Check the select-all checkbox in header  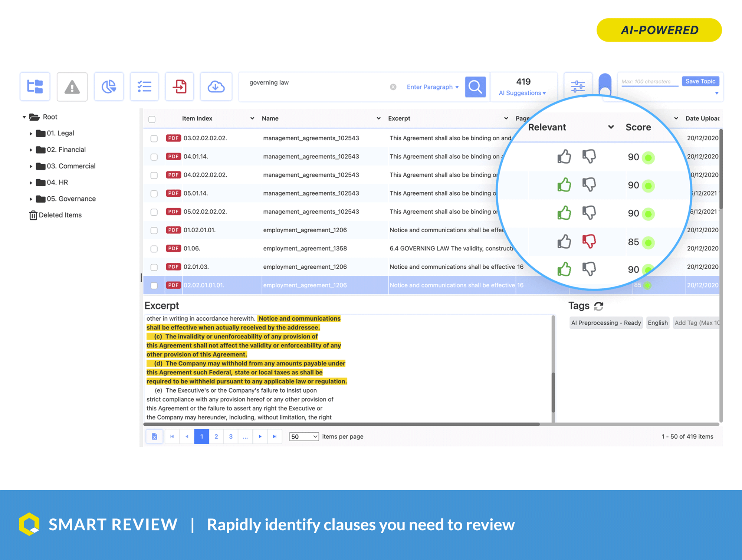(x=152, y=119)
